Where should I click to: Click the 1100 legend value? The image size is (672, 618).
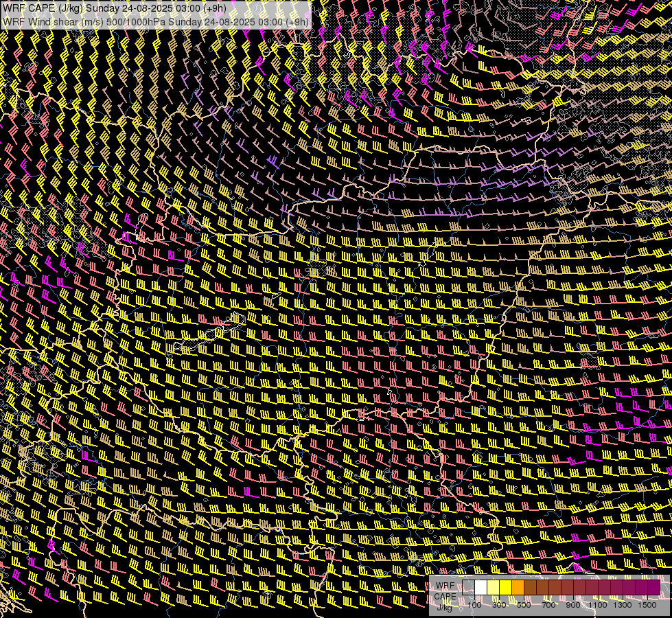click(598, 605)
